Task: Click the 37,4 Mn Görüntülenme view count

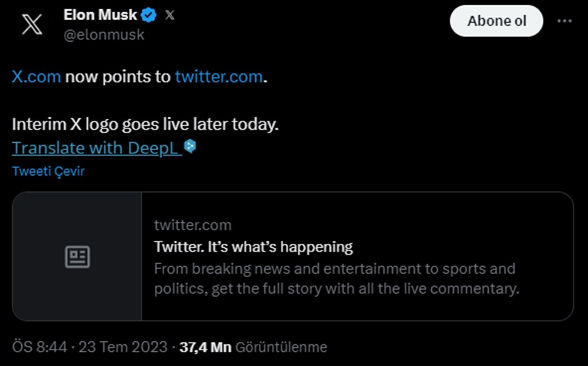Action: [253, 347]
